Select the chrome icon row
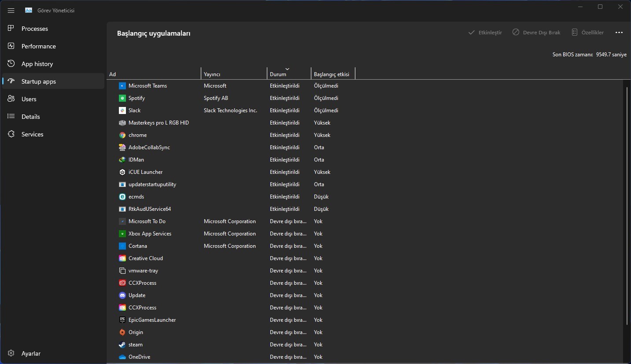 [x=122, y=135]
